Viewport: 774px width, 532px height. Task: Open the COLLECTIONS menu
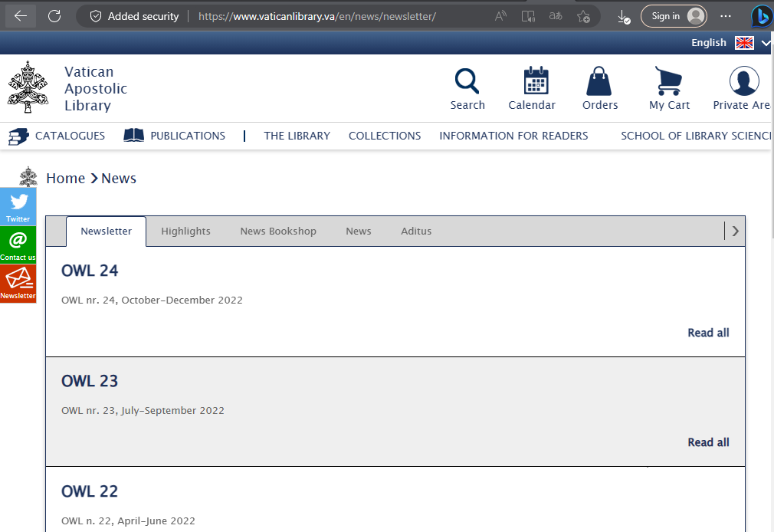click(385, 136)
